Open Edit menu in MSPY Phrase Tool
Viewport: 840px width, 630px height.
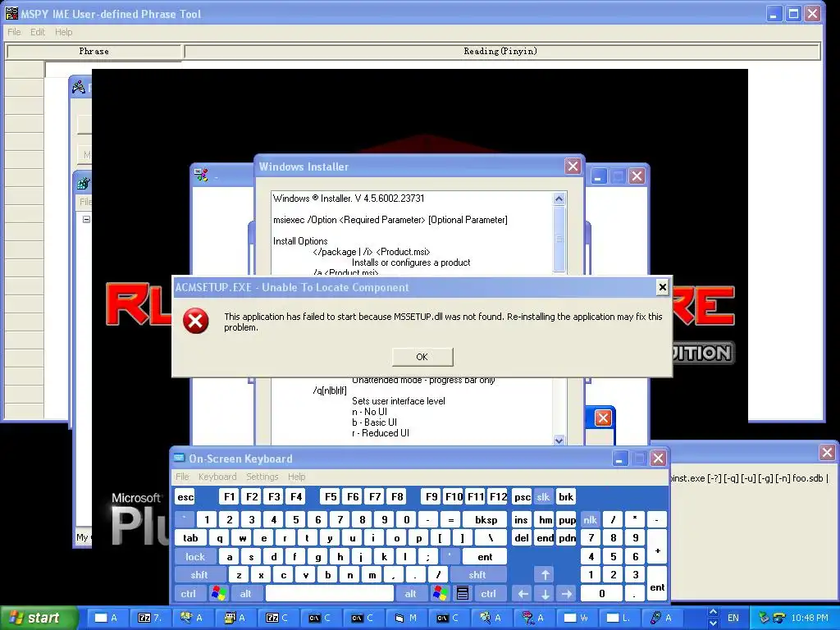(x=38, y=32)
